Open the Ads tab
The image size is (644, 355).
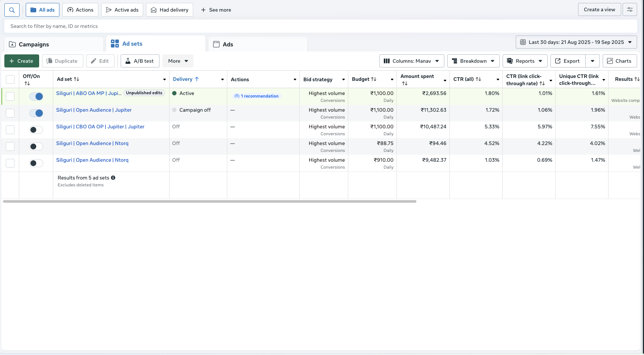tap(228, 44)
